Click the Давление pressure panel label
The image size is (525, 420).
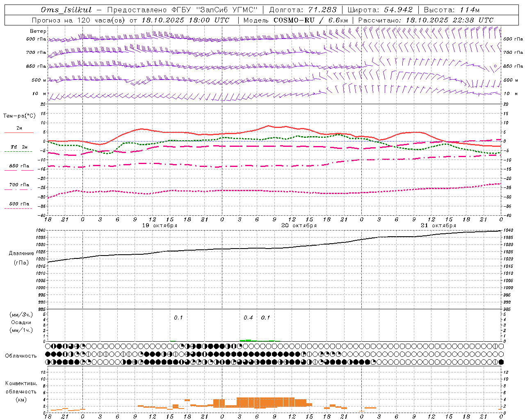(21, 253)
